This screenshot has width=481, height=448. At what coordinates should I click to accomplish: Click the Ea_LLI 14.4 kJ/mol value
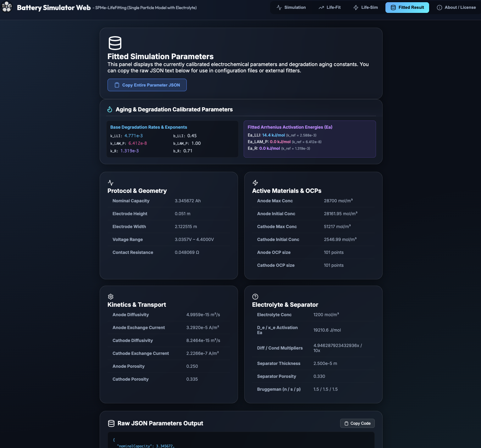pos(274,135)
